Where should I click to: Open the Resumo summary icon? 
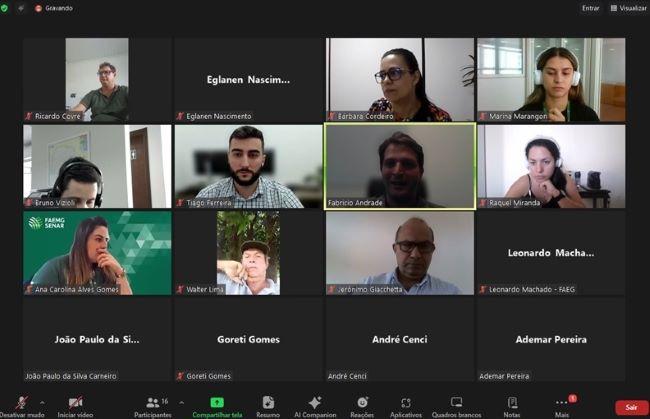coord(268,402)
